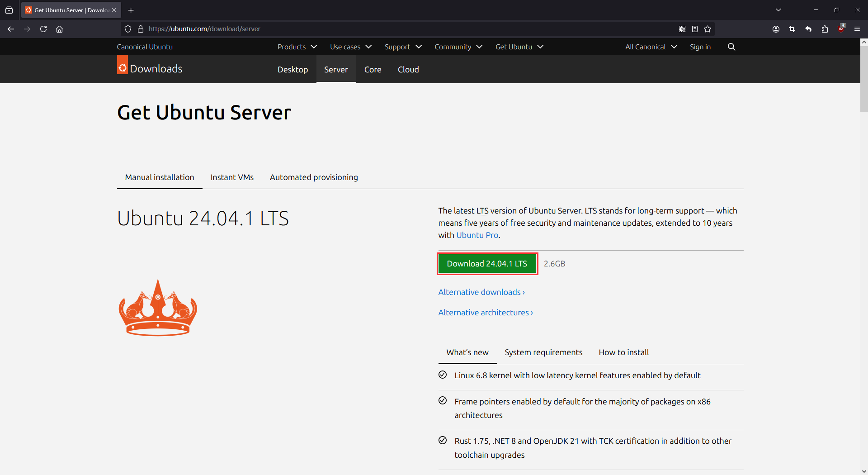Click the screenshot crop toolbar icon
The width and height of the screenshot is (868, 475).
[x=792, y=29]
